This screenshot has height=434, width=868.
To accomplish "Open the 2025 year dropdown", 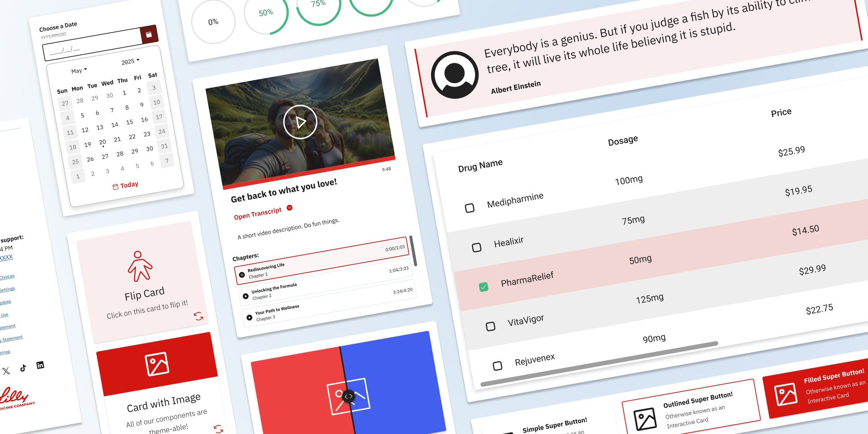I will point(130,61).
